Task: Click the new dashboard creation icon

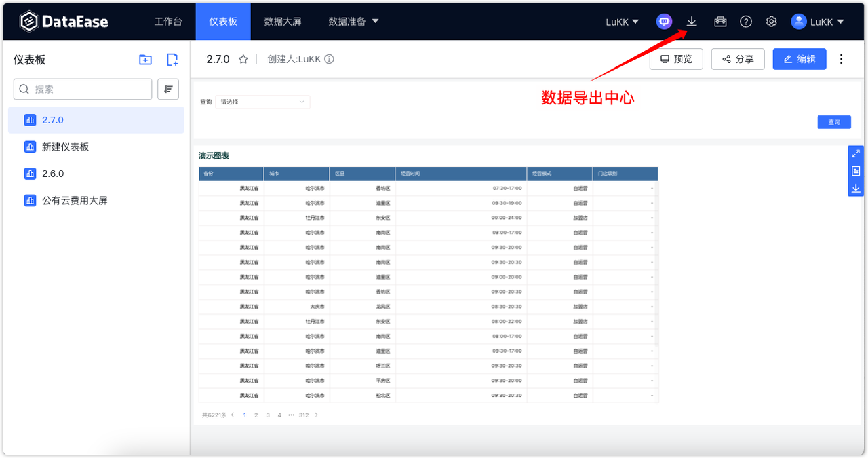Action: [x=172, y=59]
